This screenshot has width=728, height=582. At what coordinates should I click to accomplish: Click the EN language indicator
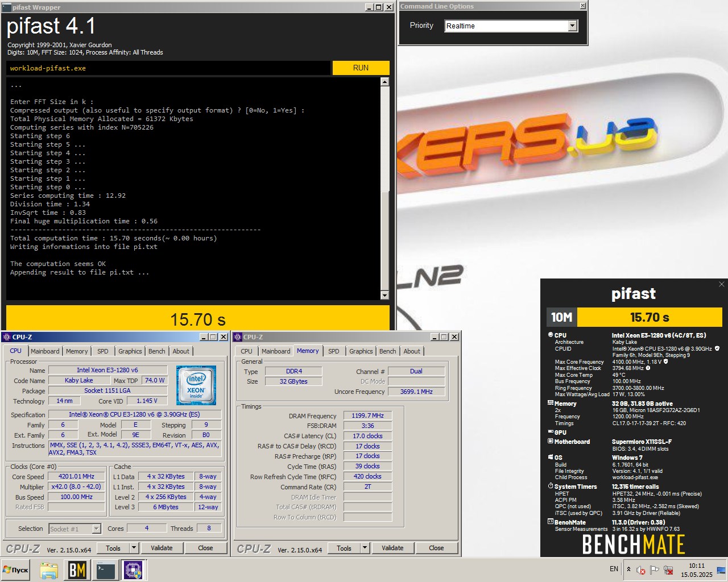tap(614, 569)
